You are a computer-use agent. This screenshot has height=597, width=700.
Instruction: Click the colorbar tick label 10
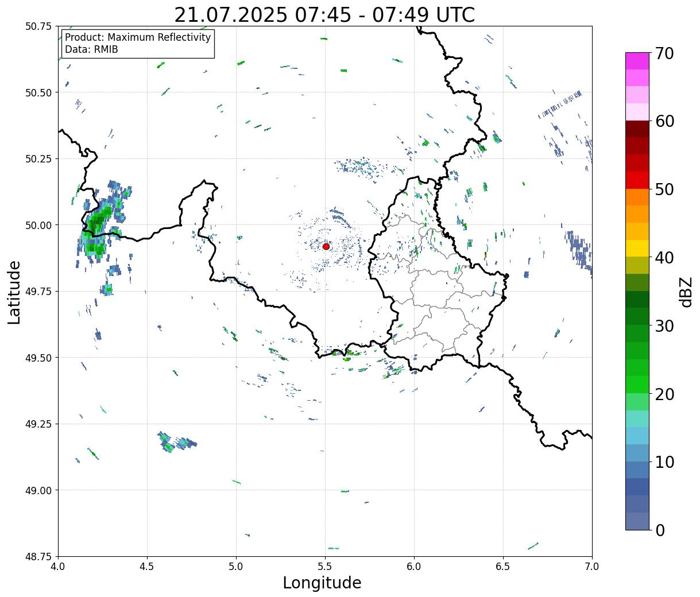click(664, 462)
